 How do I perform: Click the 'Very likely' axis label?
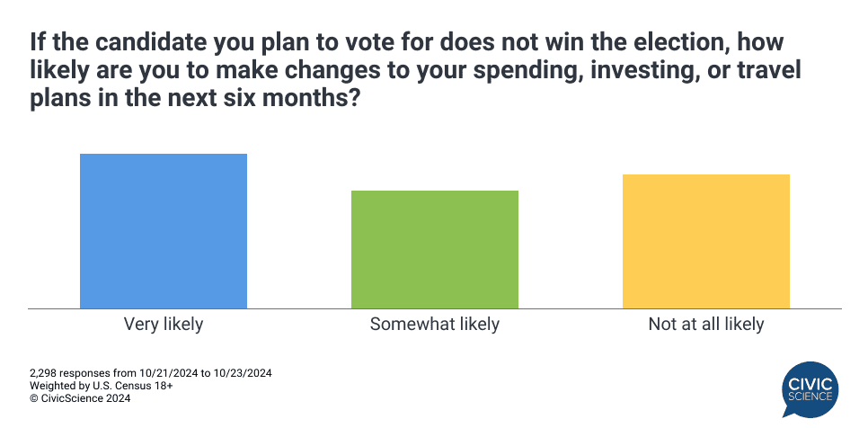[164, 324]
